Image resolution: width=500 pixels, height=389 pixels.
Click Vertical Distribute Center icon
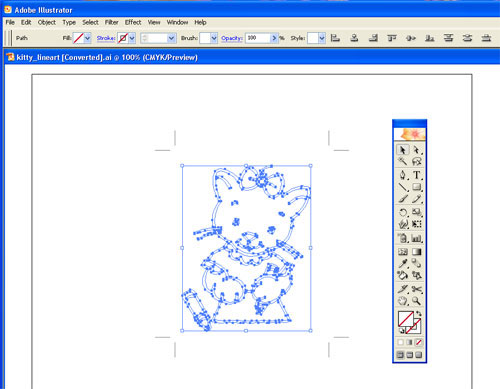[x=467, y=38]
